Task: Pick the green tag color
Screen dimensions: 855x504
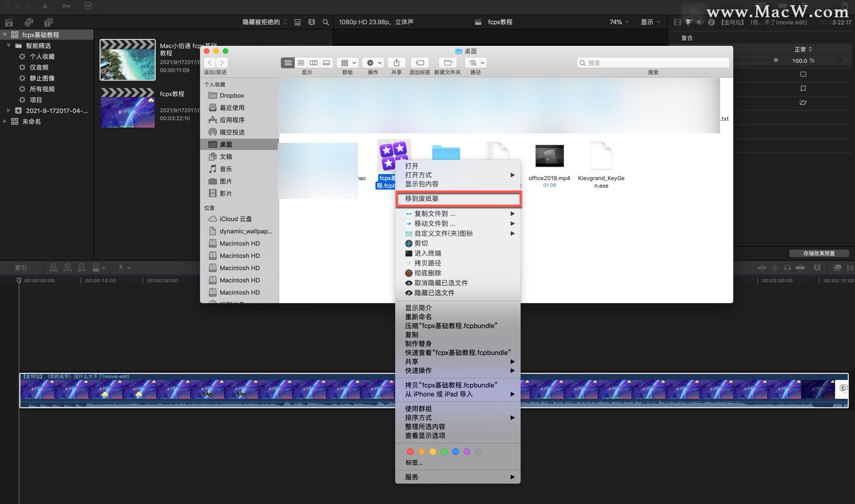Action: (444, 452)
